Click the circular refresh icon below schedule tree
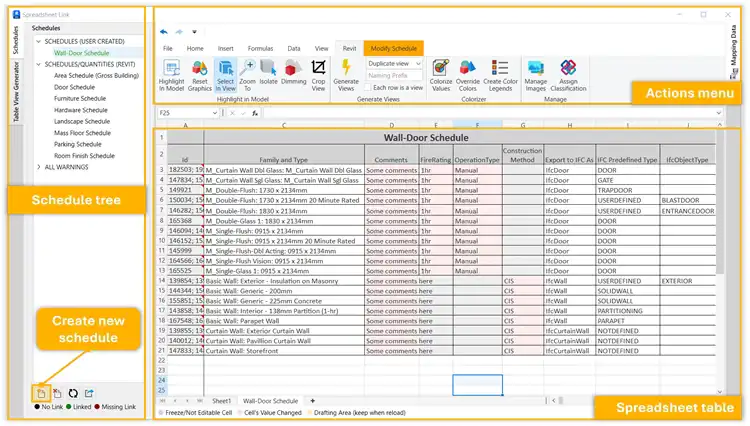 pos(73,393)
